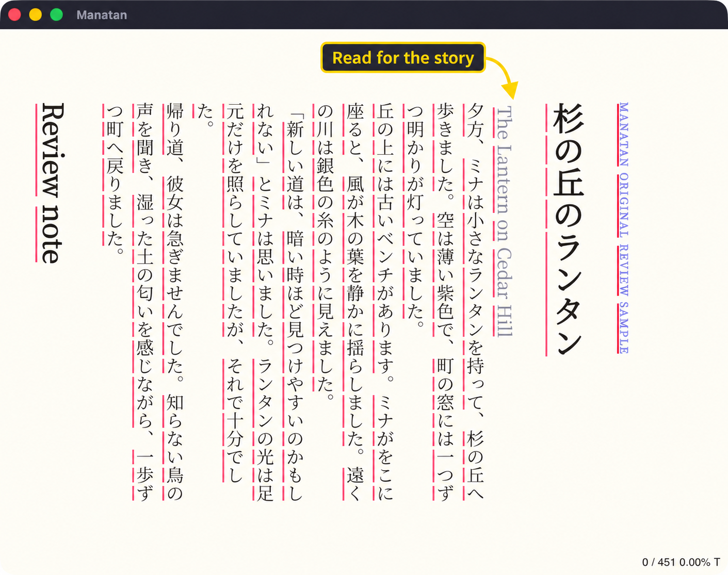728x575 pixels.
Task: Click the word "静かに"
Action: 355,310
